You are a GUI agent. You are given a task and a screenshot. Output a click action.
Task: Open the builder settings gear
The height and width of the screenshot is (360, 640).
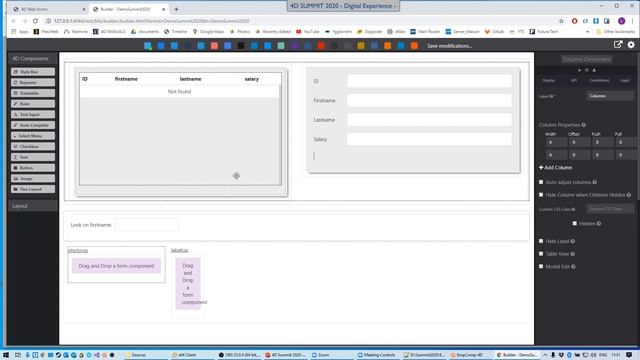tap(631, 45)
